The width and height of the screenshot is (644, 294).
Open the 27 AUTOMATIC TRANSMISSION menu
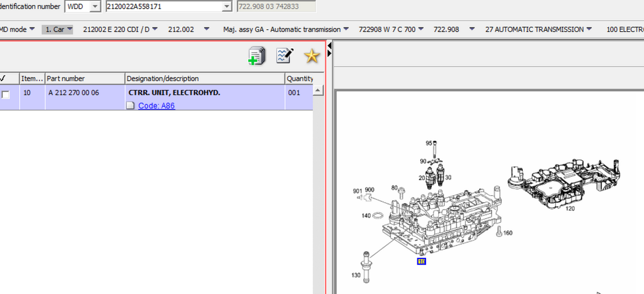point(538,29)
